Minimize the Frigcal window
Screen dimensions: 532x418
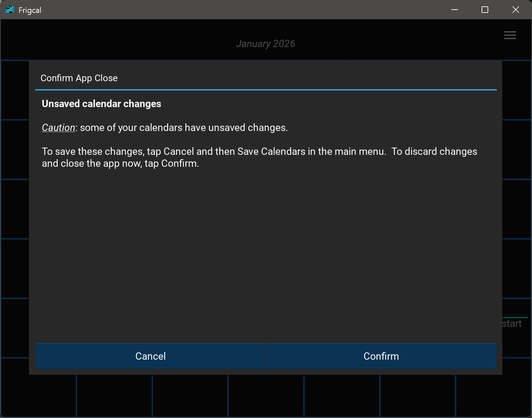[x=455, y=10]
